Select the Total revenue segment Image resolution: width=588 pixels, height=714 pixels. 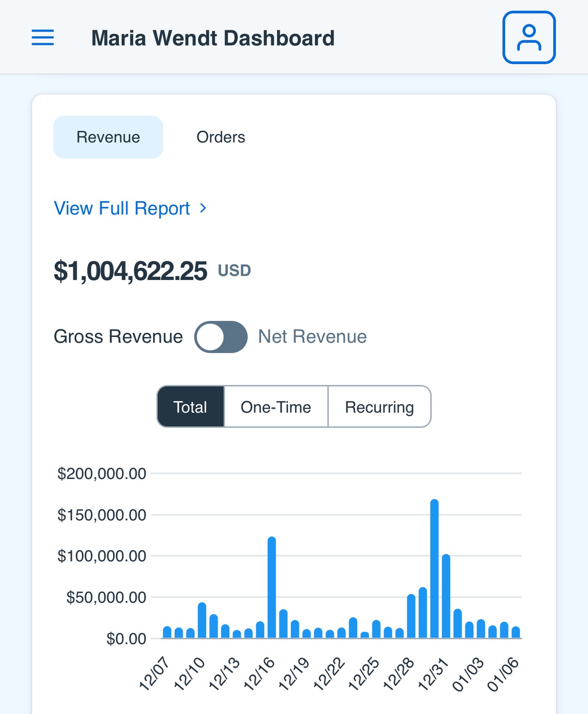pos(190,407)
